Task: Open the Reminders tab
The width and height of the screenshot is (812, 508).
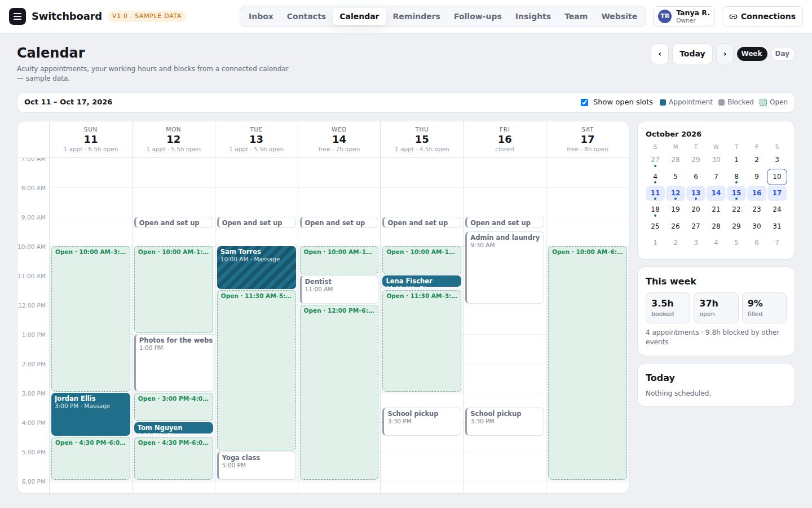Action: click(416, 16)
